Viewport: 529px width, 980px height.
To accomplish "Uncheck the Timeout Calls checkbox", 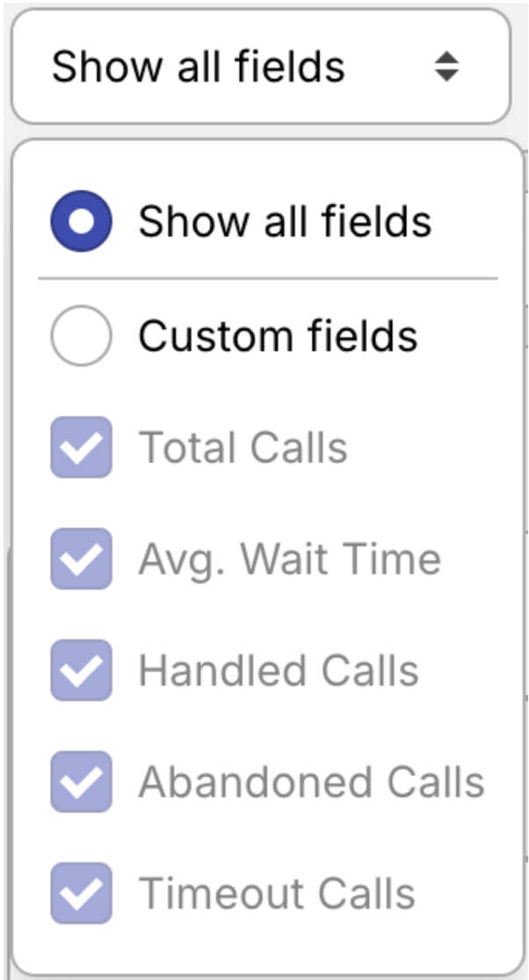I will click(81, 894).
